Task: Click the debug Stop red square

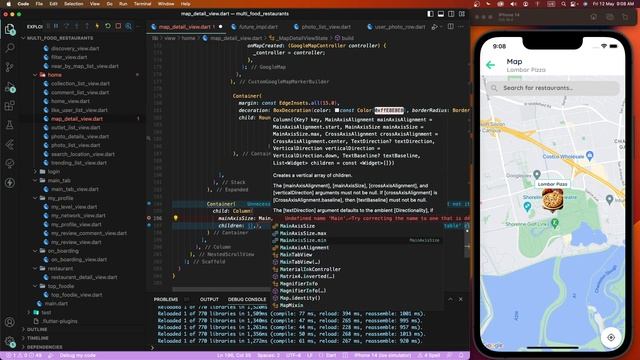Action: 118,27
